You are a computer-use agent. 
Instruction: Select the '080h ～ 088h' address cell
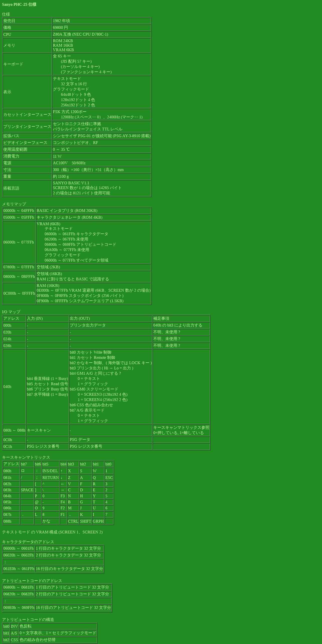pos(14,430)
